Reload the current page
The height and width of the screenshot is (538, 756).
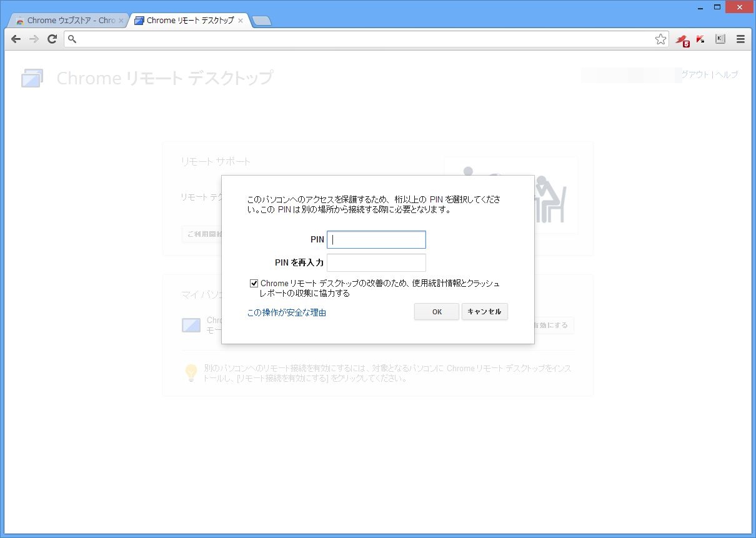pyautogui.click(x=52, y=39)
